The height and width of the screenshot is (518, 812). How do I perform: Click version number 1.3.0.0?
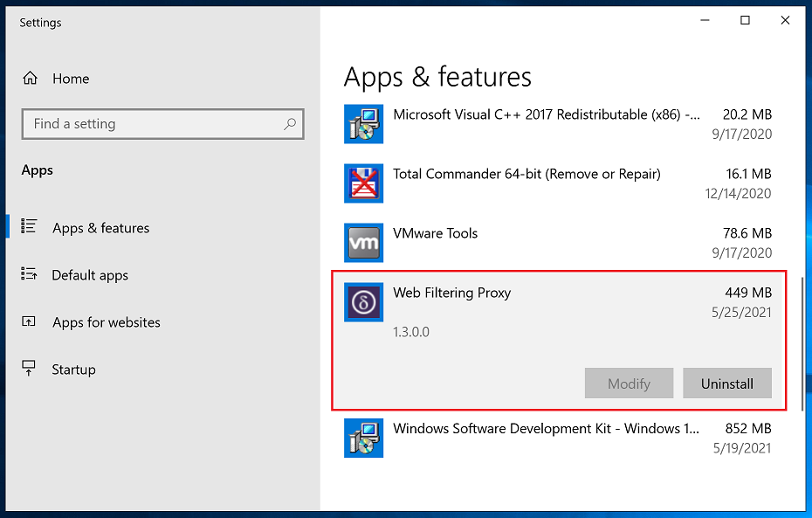click(411, 332)
